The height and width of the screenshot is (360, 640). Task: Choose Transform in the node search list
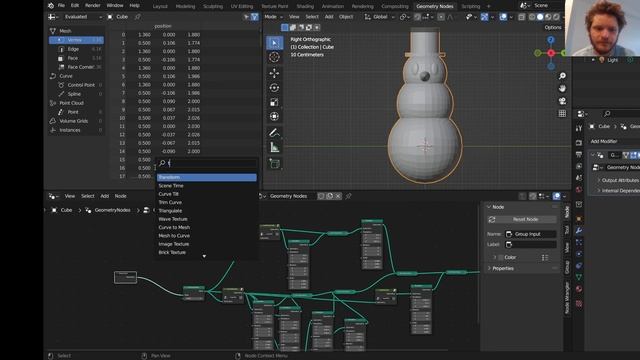point(207,177)
